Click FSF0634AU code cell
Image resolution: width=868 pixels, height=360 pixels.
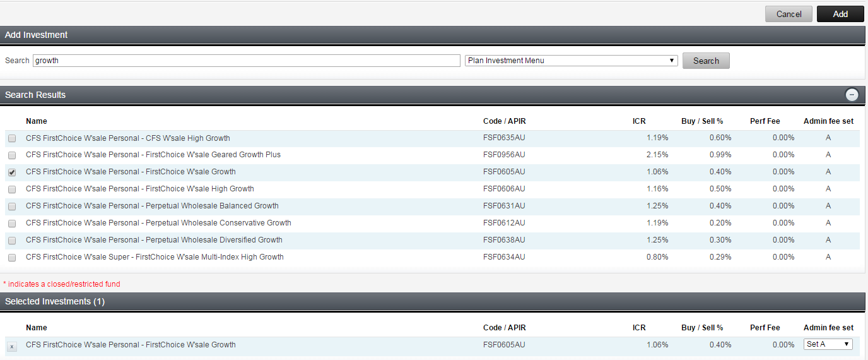(504, 257)
